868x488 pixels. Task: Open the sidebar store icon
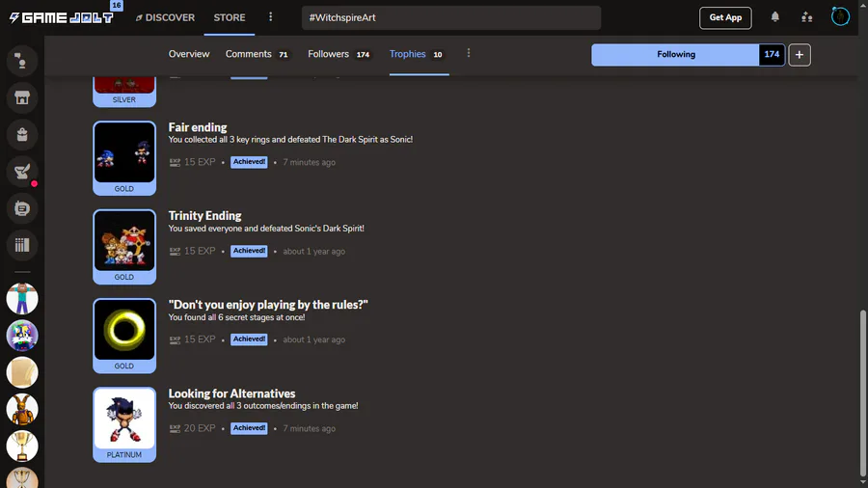coord(22,98)
